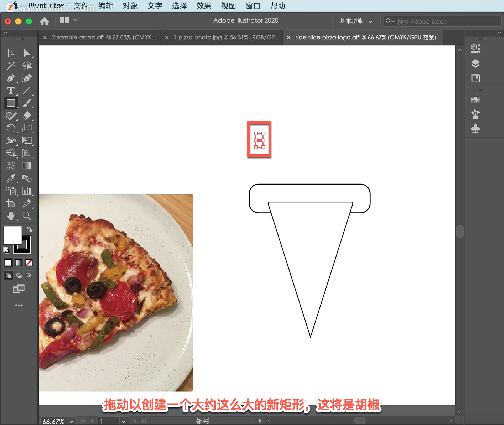Open the arrange documents dropdown
Screen dimensions: 504x425
click(69, 20)
